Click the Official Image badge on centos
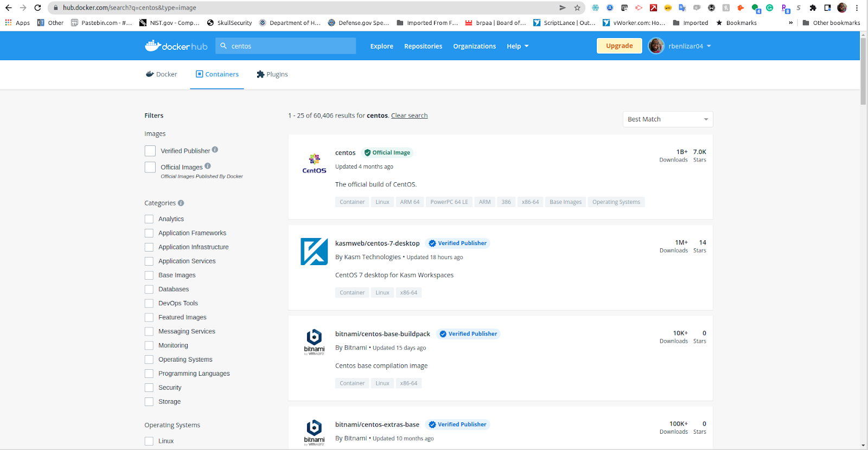This screenshot has width=868, height=450. pos(387,153)
